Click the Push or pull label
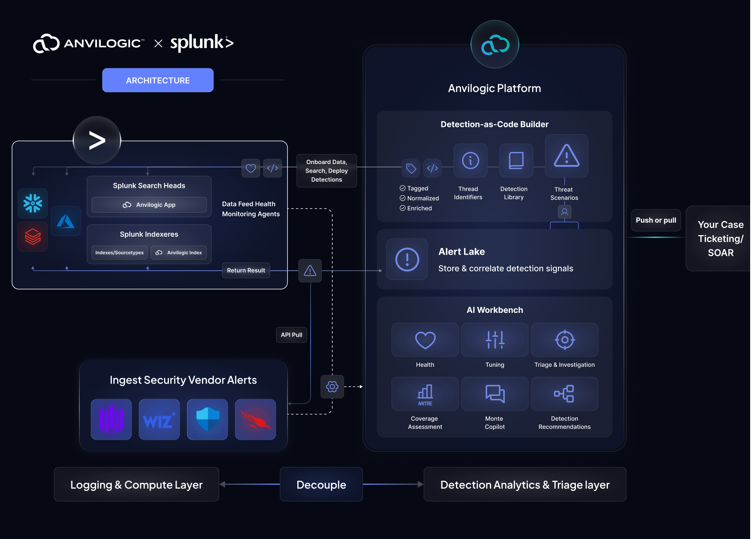Viewport: 756px width, 539px height. [x=656, y=220]
